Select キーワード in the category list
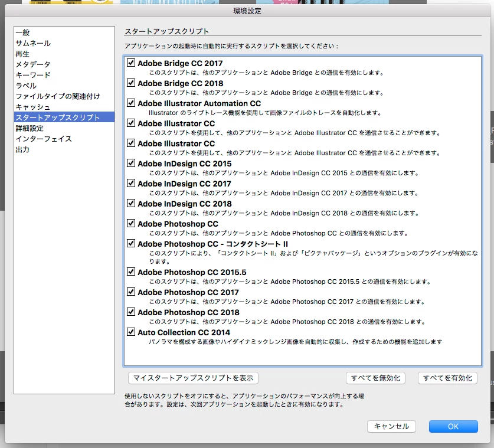Viewport: 494px width, 448px height. click(x=64, y=75)
